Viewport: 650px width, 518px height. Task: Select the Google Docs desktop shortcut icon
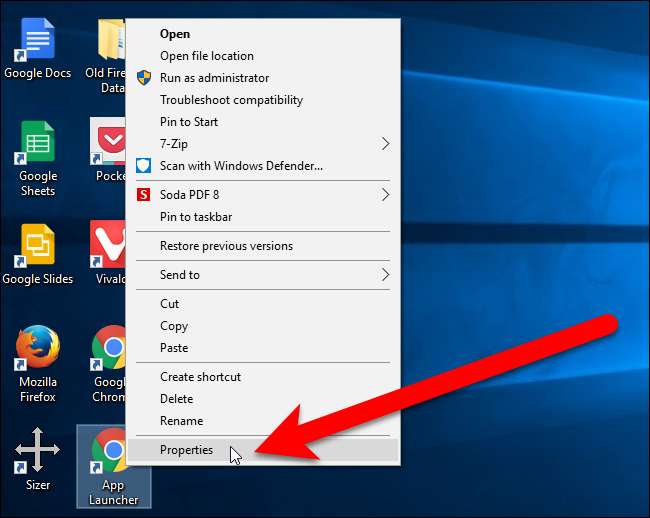coord(37,39)
